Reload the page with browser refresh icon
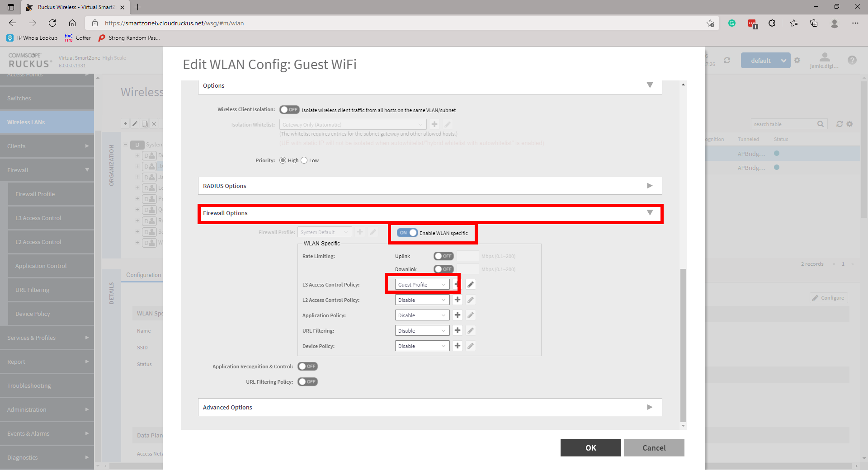Screen dimensions: 868x470 (52, 23)
